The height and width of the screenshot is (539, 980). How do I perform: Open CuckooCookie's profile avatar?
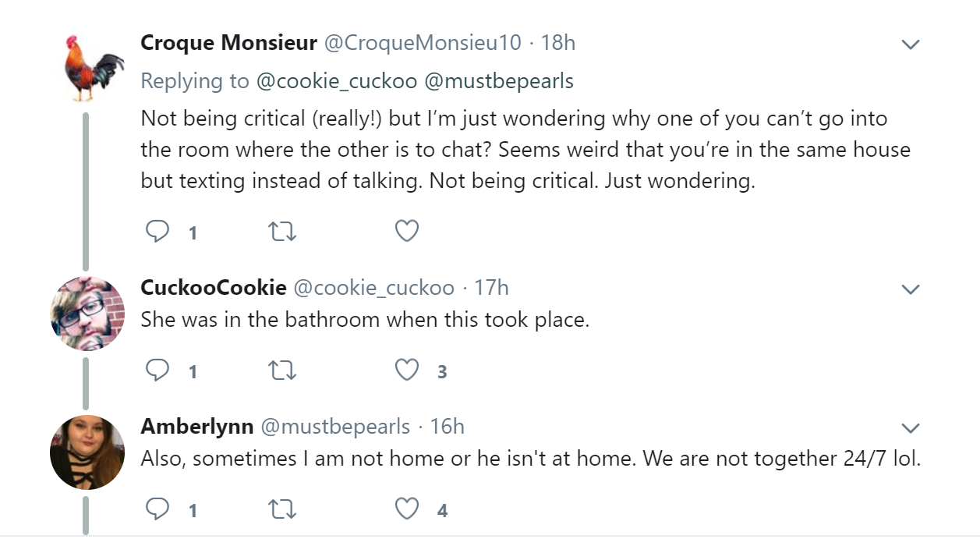click(x=87, y=313)
